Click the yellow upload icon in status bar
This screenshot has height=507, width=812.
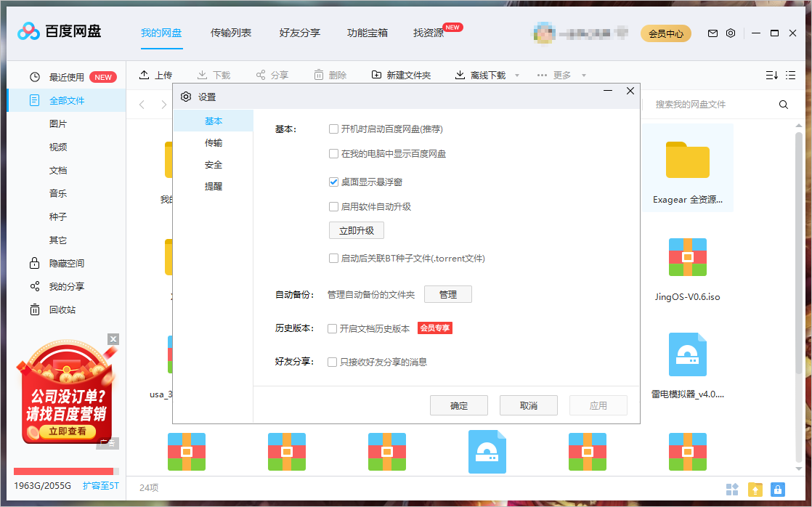tap(755, 490)
